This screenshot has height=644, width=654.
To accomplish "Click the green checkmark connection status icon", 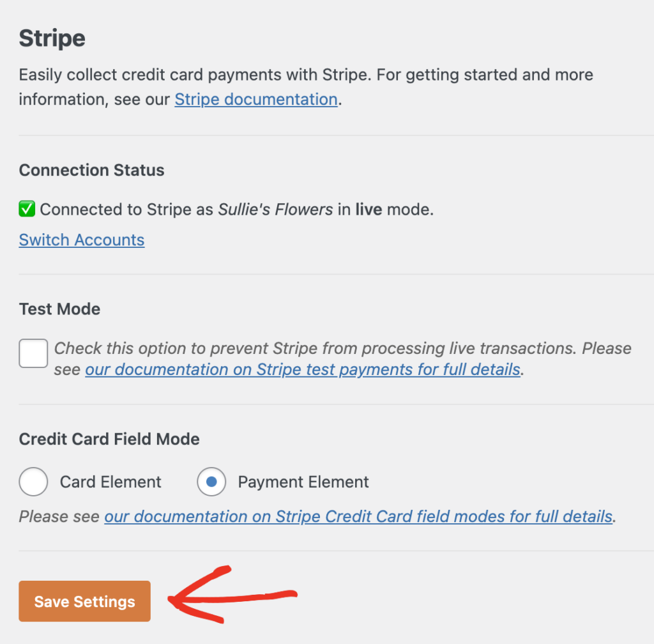I will (28, 209).
